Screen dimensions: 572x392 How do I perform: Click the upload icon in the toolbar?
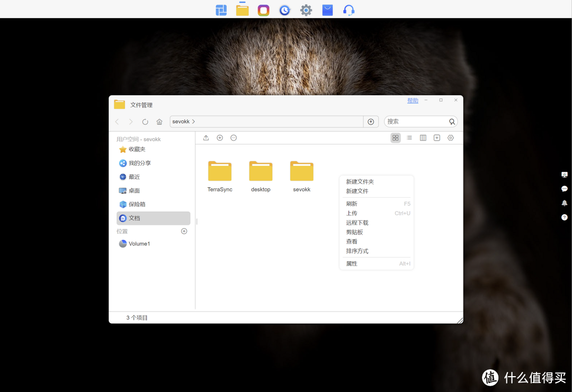tap(206, 138)
